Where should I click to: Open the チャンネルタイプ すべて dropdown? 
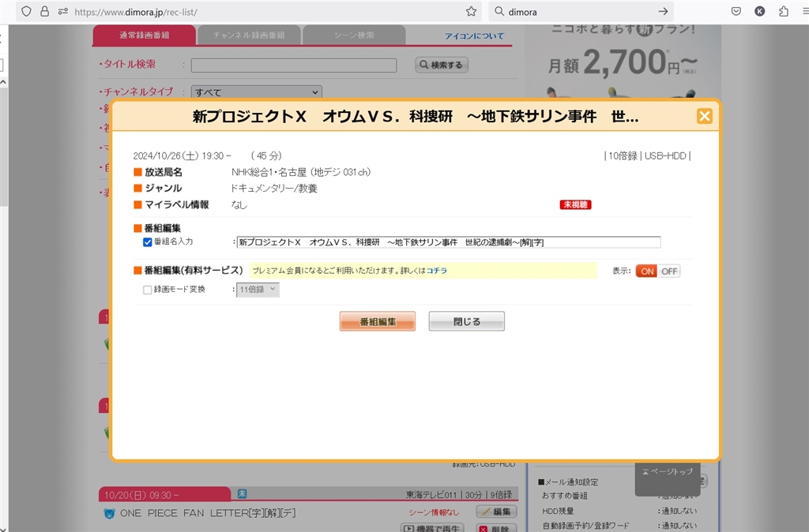click(257, 92)
